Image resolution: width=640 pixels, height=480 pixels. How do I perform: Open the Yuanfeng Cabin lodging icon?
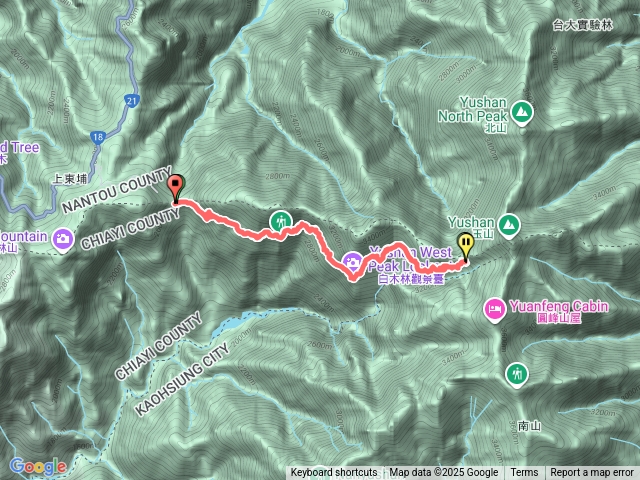click(495, 309)
